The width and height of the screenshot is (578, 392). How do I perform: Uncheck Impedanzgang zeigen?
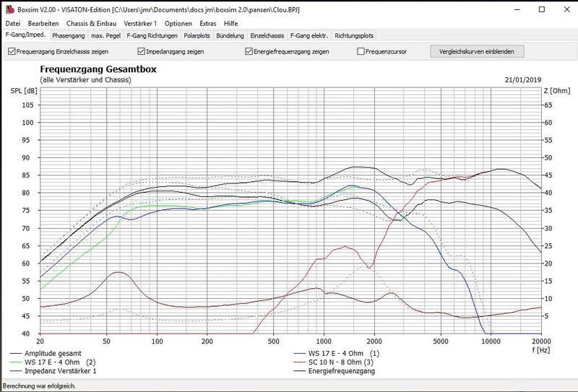click(142, 52)
